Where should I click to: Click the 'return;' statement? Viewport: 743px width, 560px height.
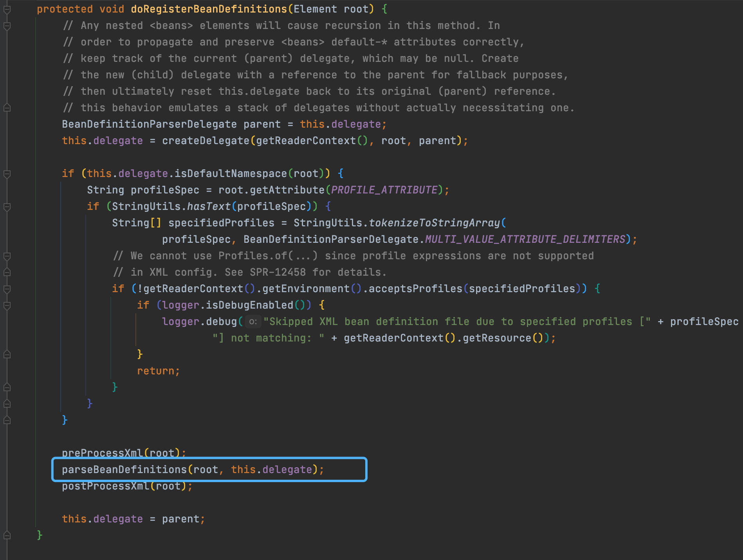point(159,371)
